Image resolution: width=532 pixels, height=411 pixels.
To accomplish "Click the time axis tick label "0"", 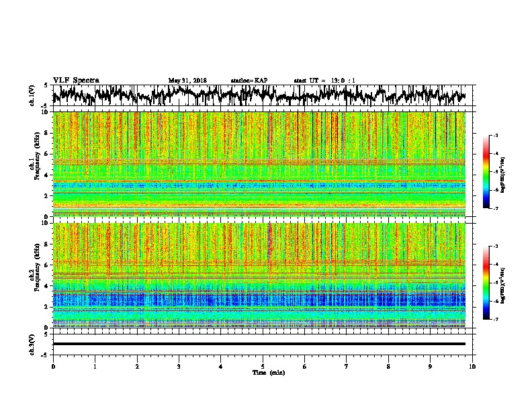I will point(53,367).
